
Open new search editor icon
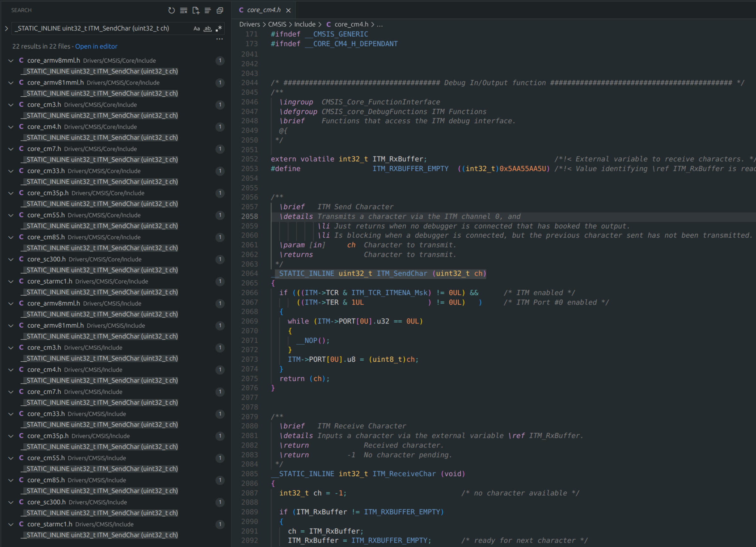(x=196, y=10)
